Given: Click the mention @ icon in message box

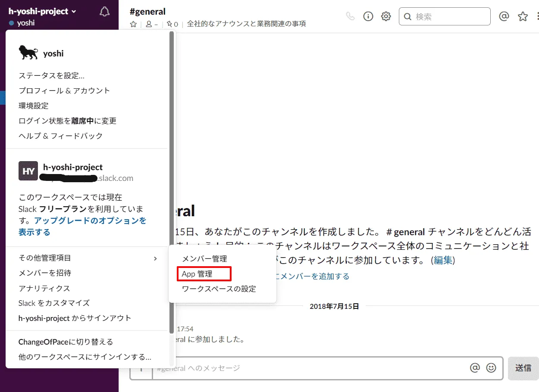Looking at the screenshot, I should [474, 368].
